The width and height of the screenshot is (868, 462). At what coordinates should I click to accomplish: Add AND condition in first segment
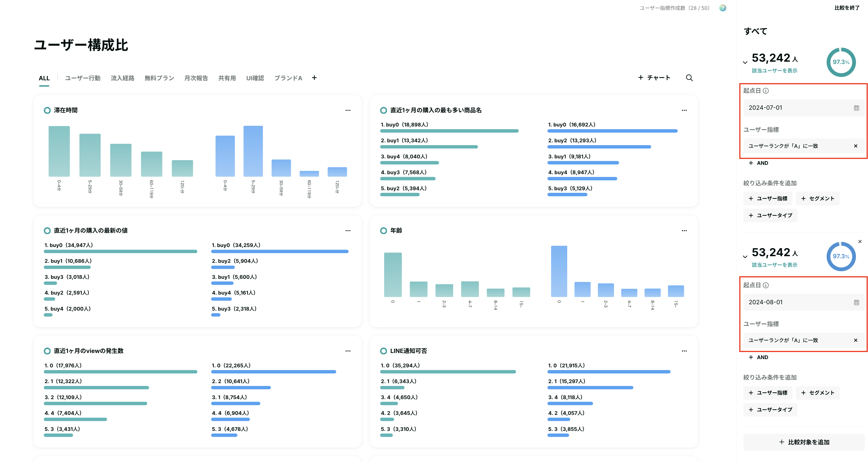coord(759,163)
